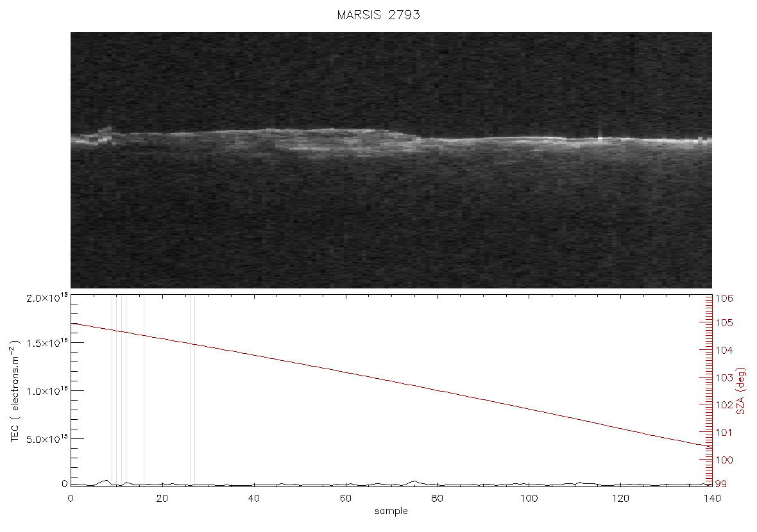This screenshot has width=757, height=532.
Task: Click the MARSIS 2793 plot title
Action: point(378,15)
